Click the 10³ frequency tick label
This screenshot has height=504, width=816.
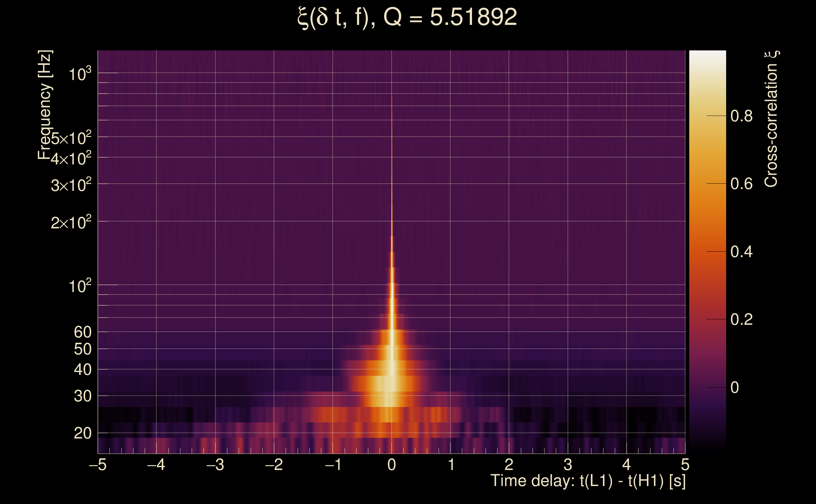[x=80, y=74]
